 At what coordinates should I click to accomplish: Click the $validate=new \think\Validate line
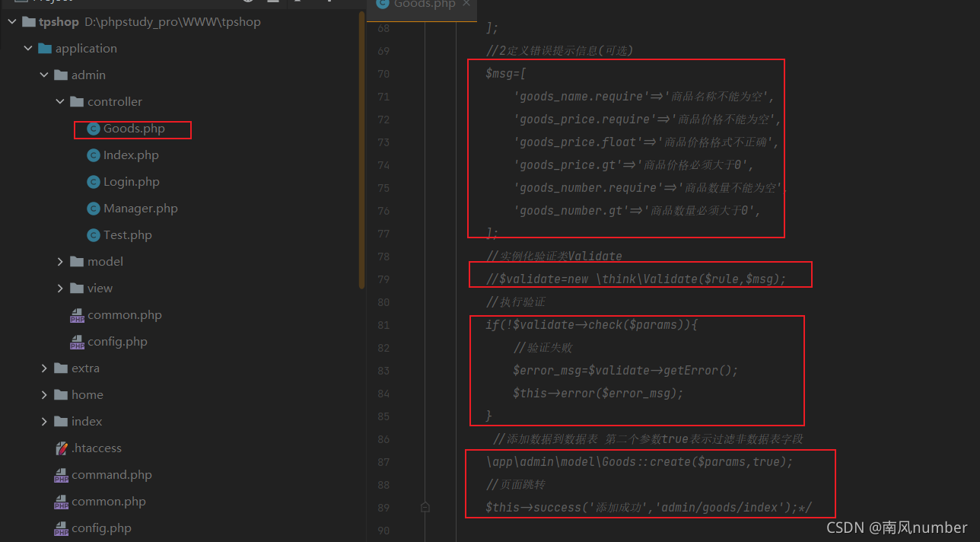[636, 279]
